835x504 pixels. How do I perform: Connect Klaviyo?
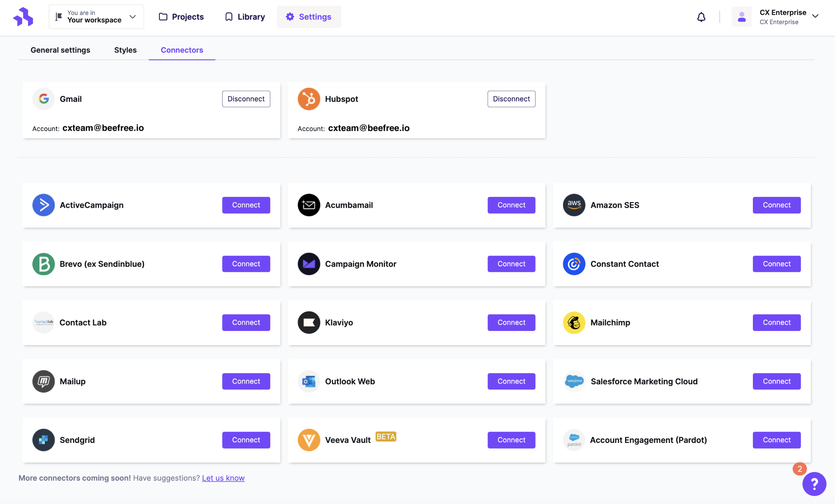(511, 323)
